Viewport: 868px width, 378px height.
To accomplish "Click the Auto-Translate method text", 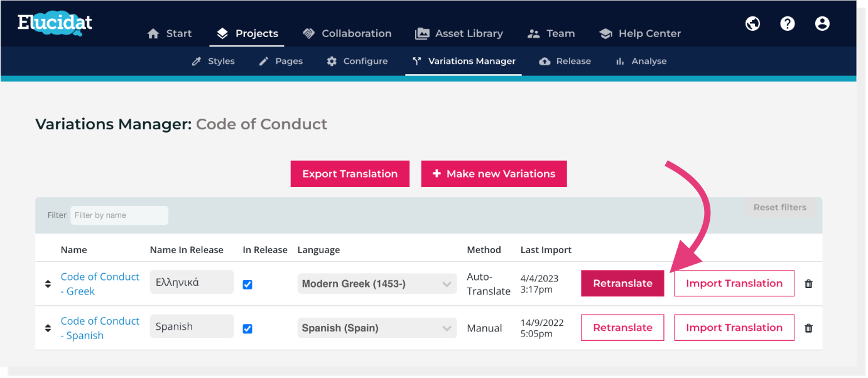I will coord(489,284).
